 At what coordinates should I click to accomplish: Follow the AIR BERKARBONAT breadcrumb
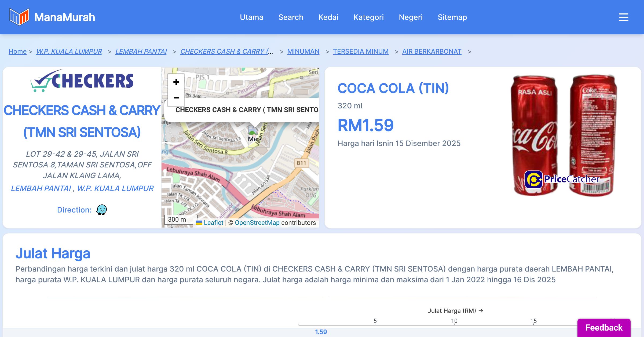(x=431, y=51)
